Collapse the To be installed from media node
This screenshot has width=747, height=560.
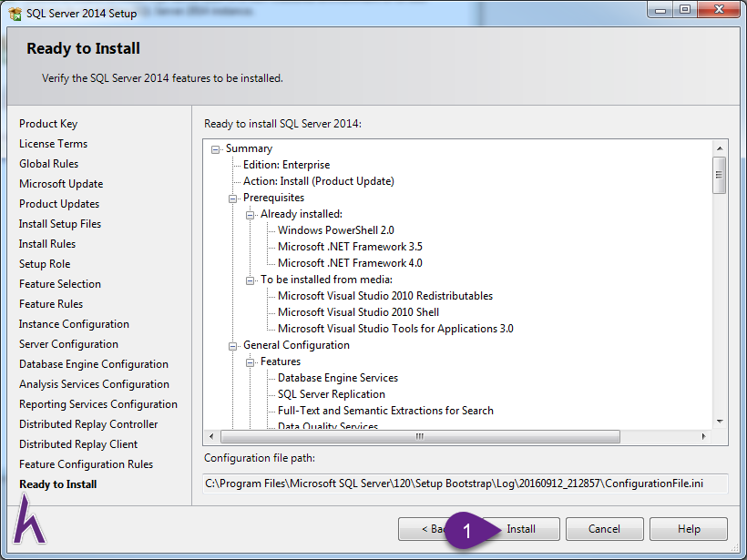coord(250,280)
